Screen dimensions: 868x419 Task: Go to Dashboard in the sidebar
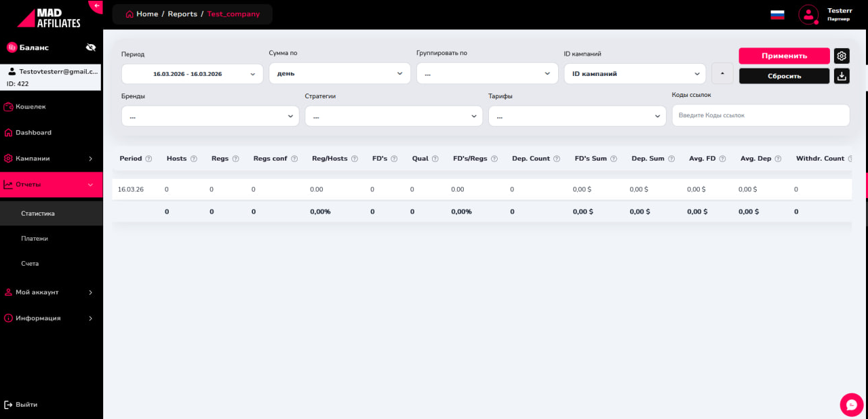pos(33,133)
